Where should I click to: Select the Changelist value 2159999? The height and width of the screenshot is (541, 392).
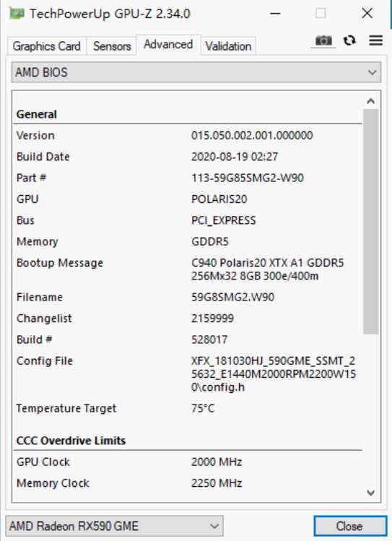point(212,318)
